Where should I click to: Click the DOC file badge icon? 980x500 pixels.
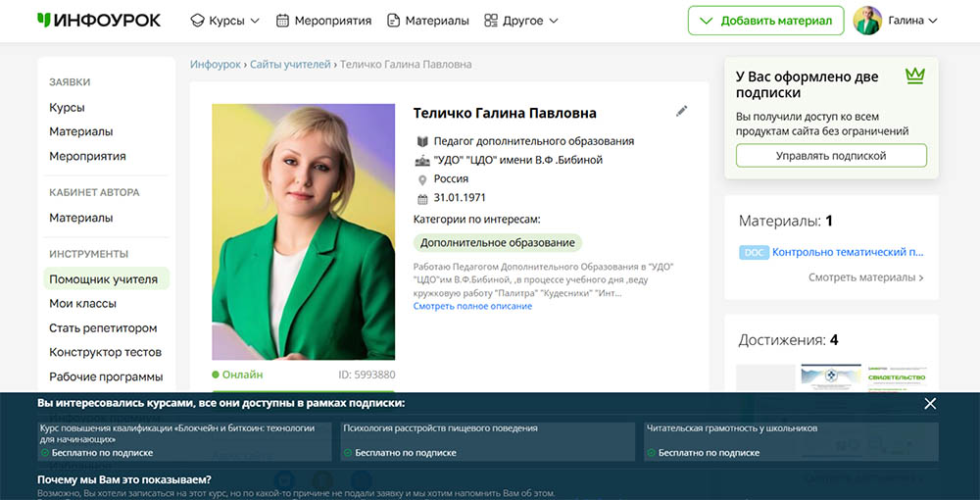tap(754, 252)
